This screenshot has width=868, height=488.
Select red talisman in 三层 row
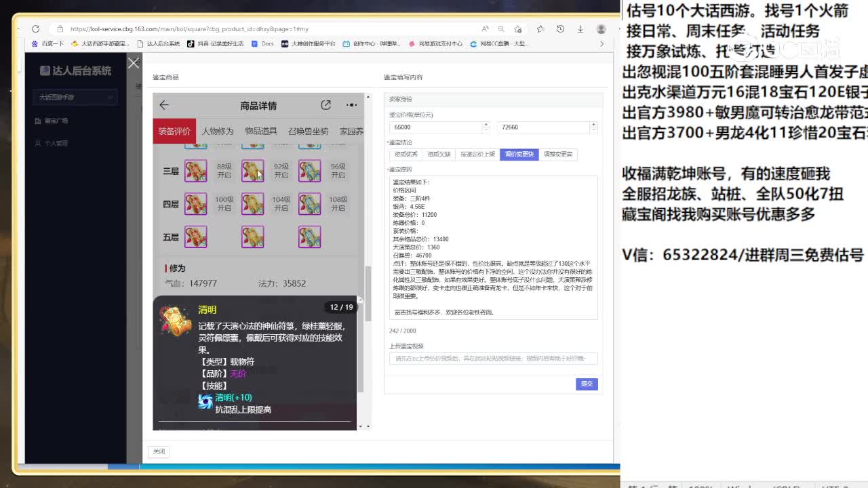click(195, 171)
